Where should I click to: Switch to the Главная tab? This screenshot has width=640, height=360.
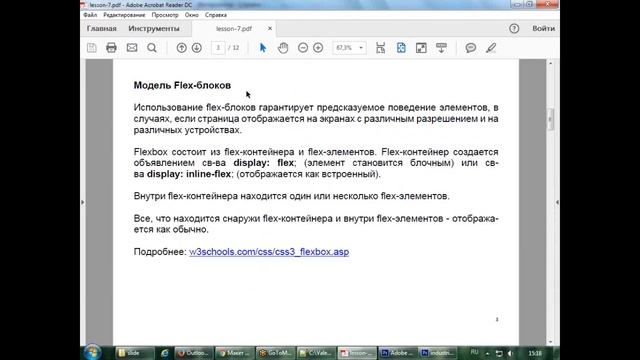click(102, 29)
